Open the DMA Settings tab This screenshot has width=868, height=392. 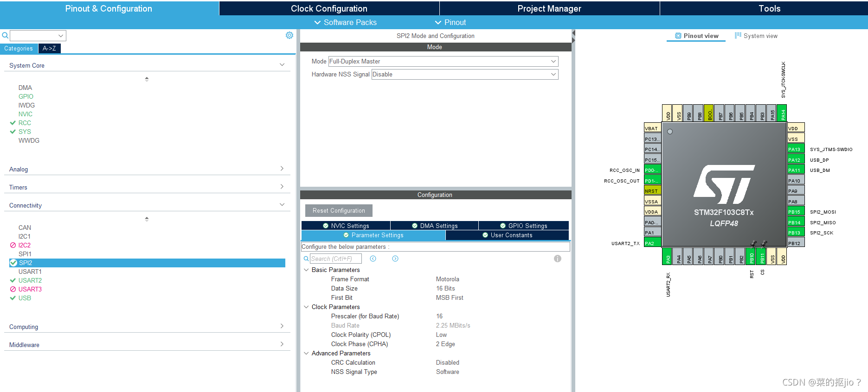(x=435, y=226)
